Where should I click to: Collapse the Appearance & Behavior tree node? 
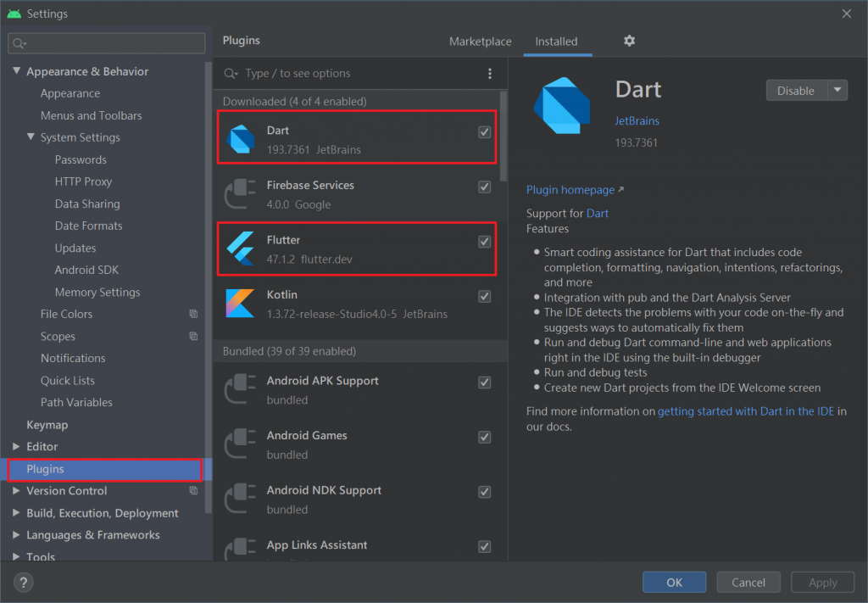coord(17,71)
